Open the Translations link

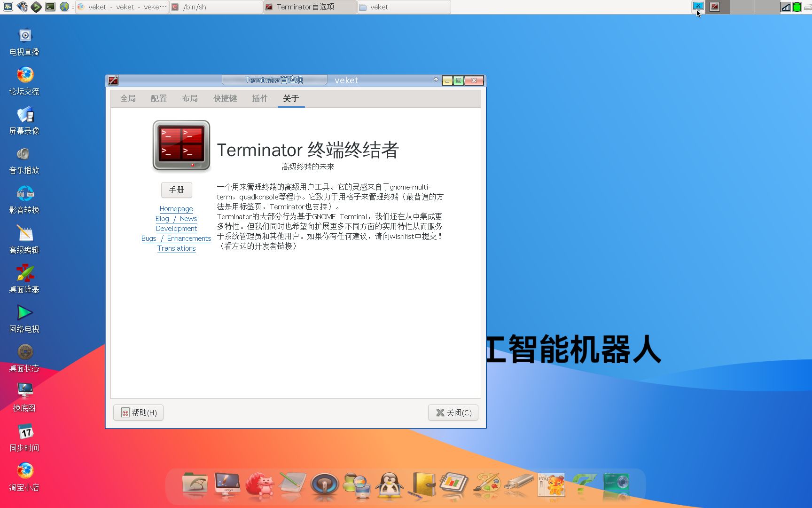pyautogui.click(x=176, y=248)
